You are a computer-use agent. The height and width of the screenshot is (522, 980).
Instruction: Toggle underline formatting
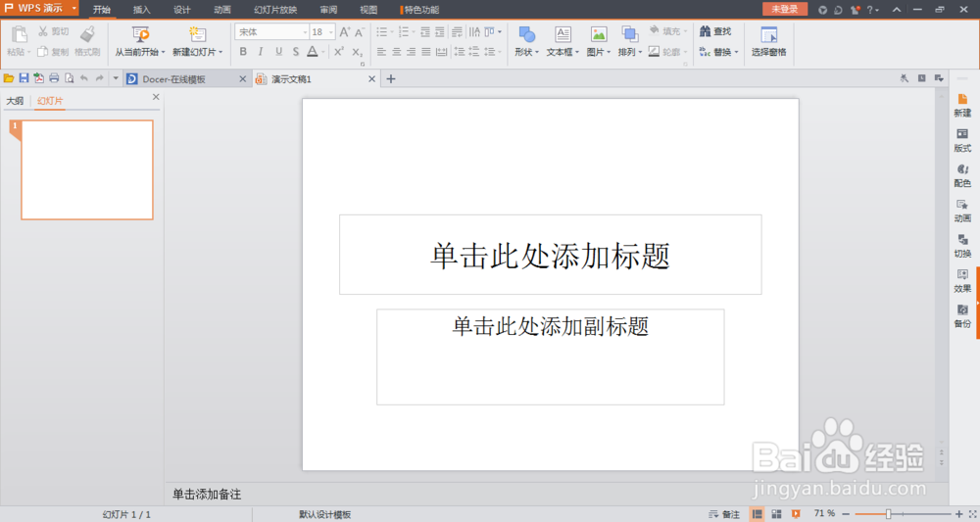[x=278, y=52]
